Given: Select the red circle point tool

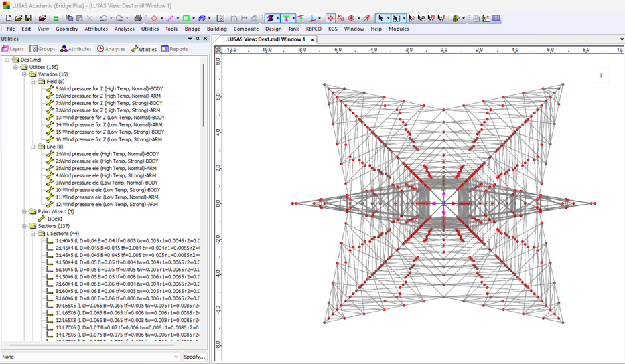Looking at the screenshot, I should [154, 18].
